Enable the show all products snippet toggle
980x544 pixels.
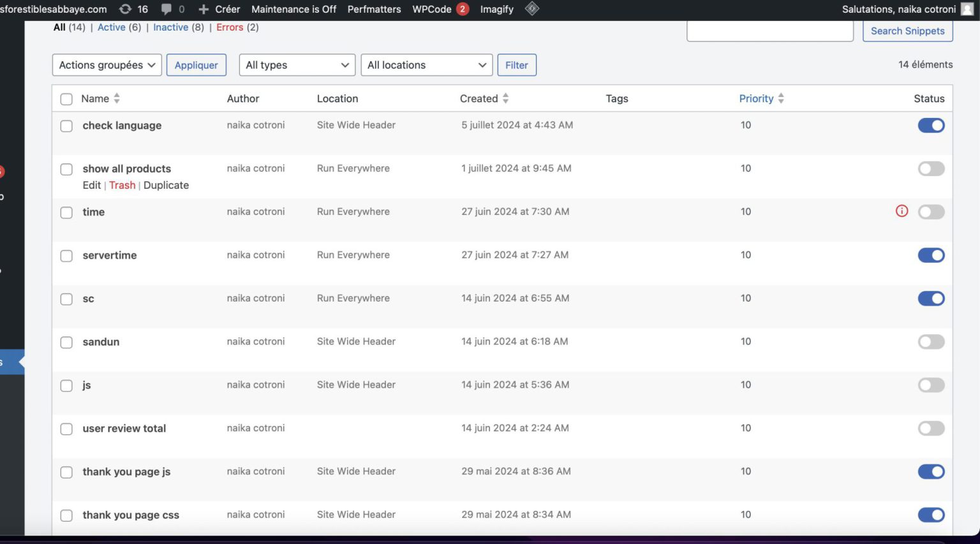pyautogui.click(x=931, y=169)
